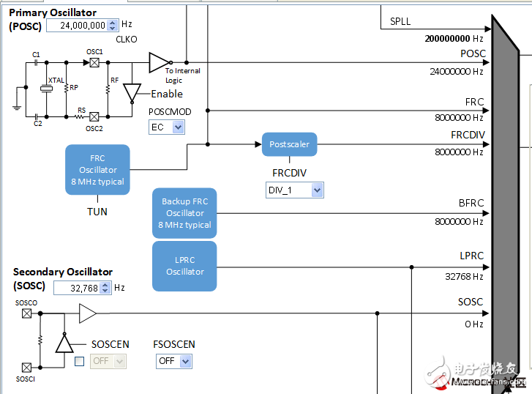Select the Enable inverter symbol
Viewport: 532px width, 394px height.
[132, 93]
